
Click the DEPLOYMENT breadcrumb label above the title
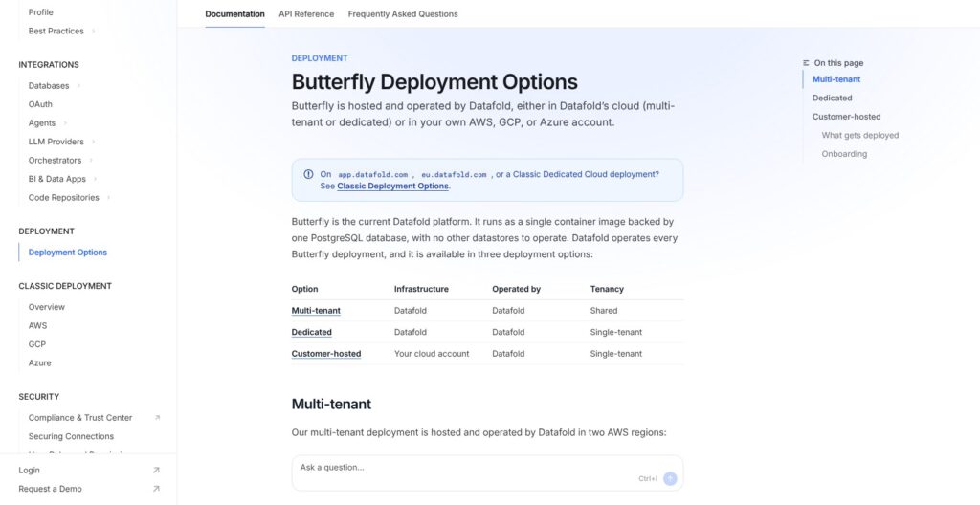(320, 58)
